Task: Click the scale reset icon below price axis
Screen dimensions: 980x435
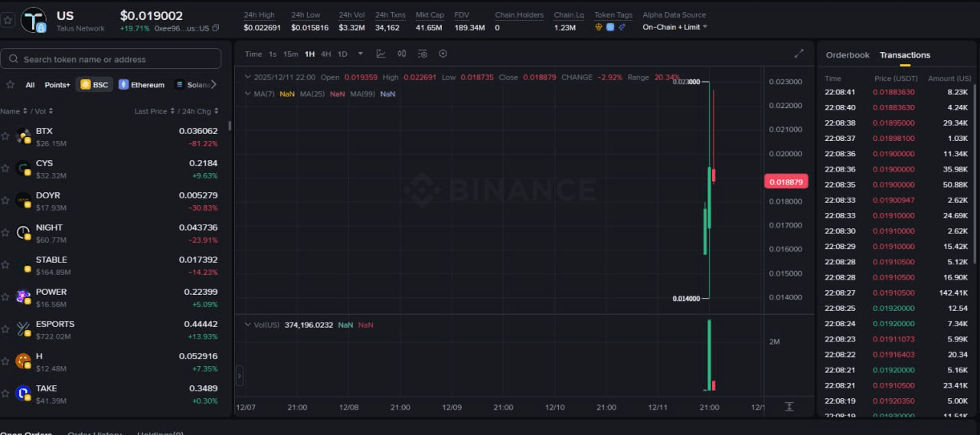Action: point(789,407)
